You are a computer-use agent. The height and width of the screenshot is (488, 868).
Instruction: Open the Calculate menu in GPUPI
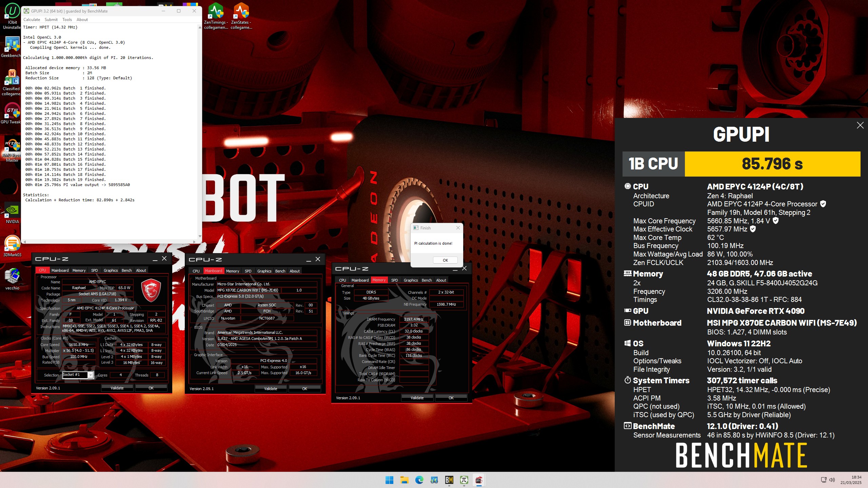click(x=32, y=20)
